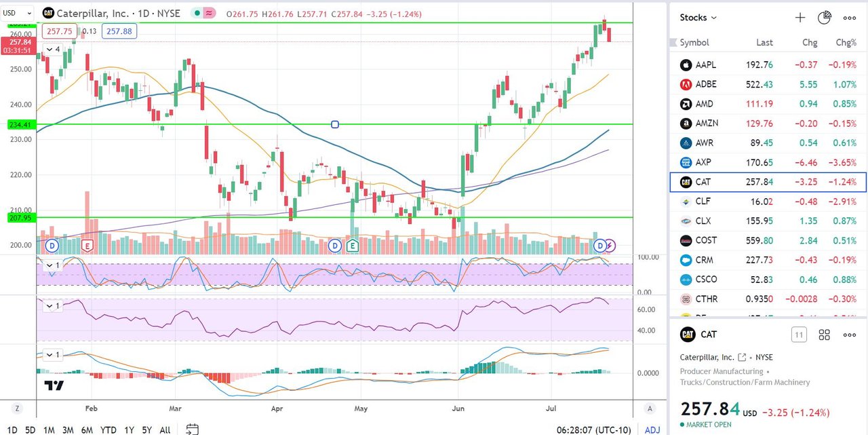
Task: Click the TradingView logo on the chart
Action: click(54, 385)
